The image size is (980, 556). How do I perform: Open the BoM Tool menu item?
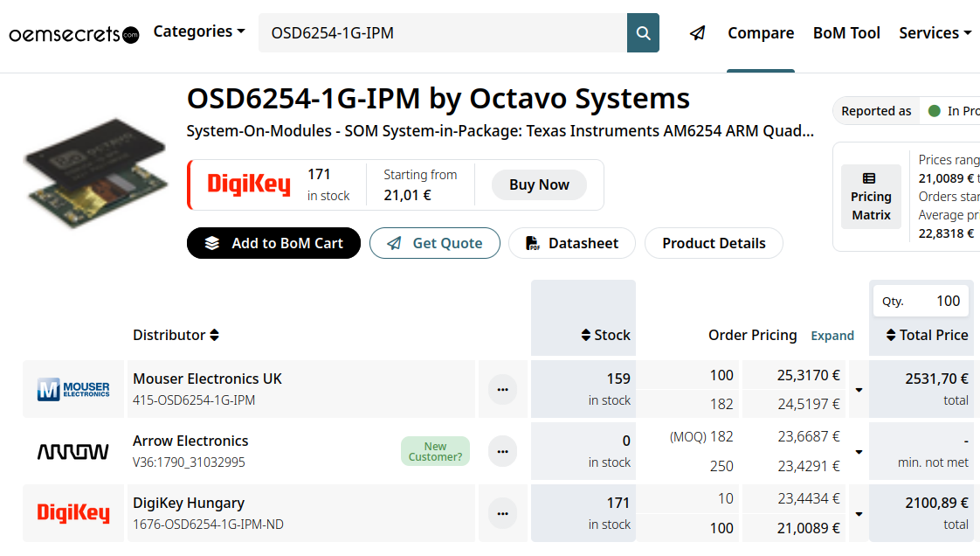(846, 32)
